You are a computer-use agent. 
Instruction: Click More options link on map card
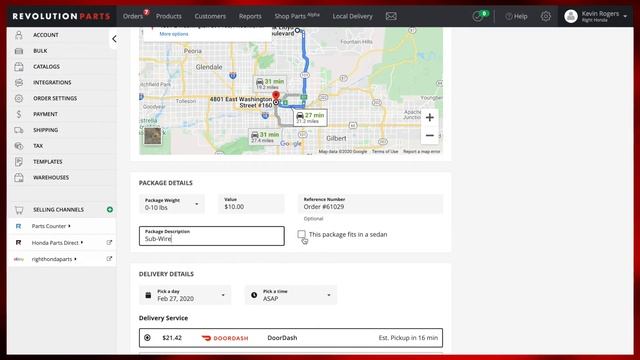174,34
